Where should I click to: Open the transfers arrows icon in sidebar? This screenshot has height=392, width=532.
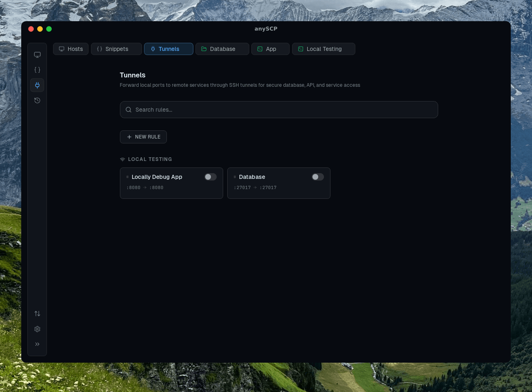pyautogui.click(x=37, y=314)
